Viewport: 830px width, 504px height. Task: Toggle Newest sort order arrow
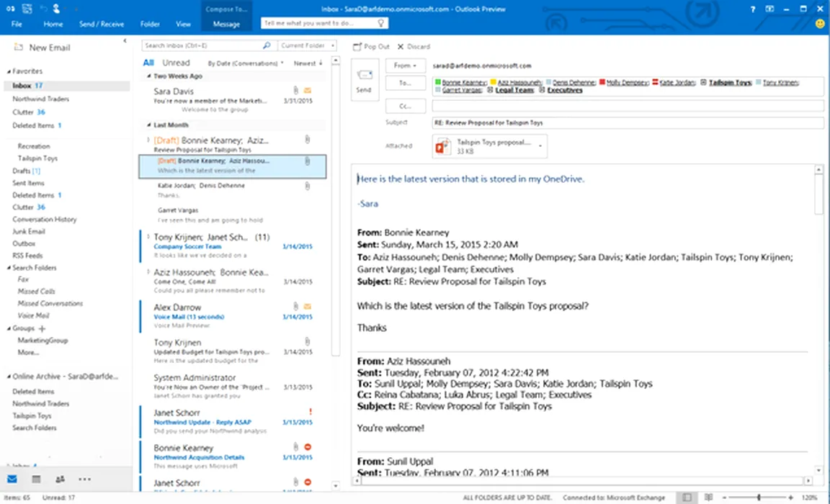coord(321,63)
